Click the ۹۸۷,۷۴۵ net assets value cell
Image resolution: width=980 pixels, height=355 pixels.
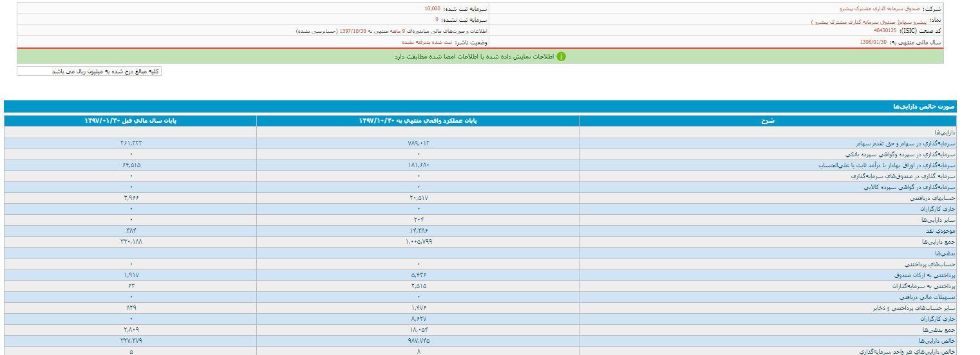click(417, 340)
